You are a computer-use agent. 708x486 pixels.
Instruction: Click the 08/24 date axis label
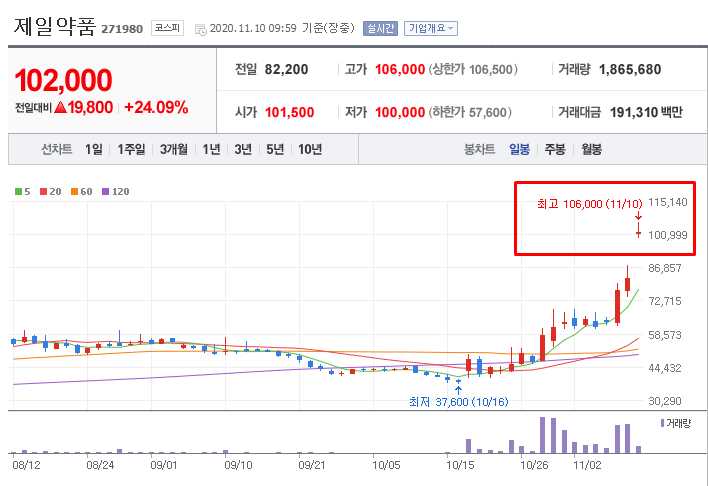100,465
